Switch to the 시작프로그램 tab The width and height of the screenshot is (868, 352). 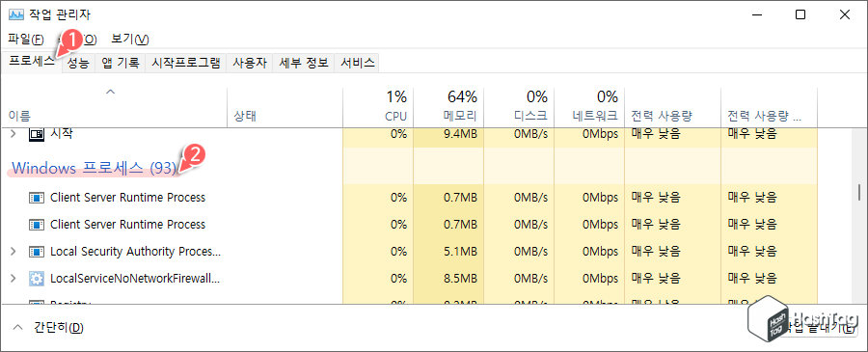186,63
